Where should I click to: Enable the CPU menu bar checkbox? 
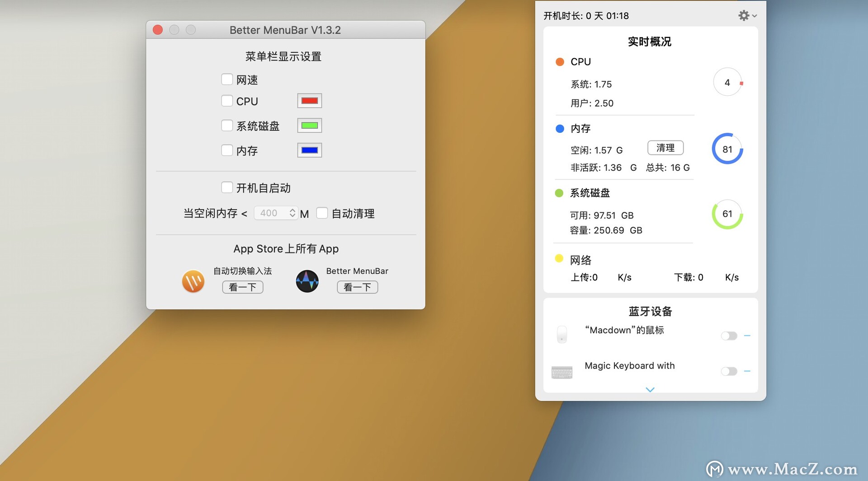(227, 101)
